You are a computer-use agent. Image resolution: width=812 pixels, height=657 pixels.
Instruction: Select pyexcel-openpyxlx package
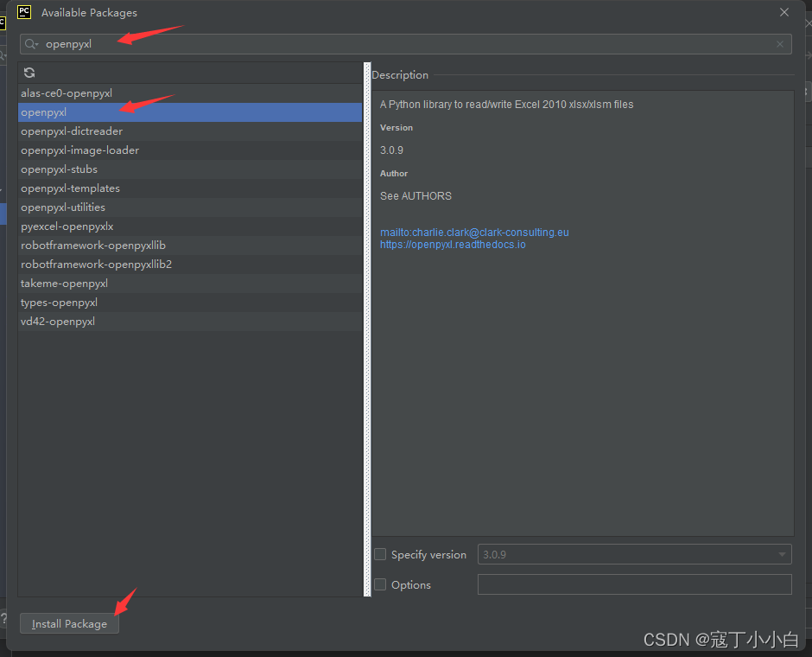click(x=190, y=226)
